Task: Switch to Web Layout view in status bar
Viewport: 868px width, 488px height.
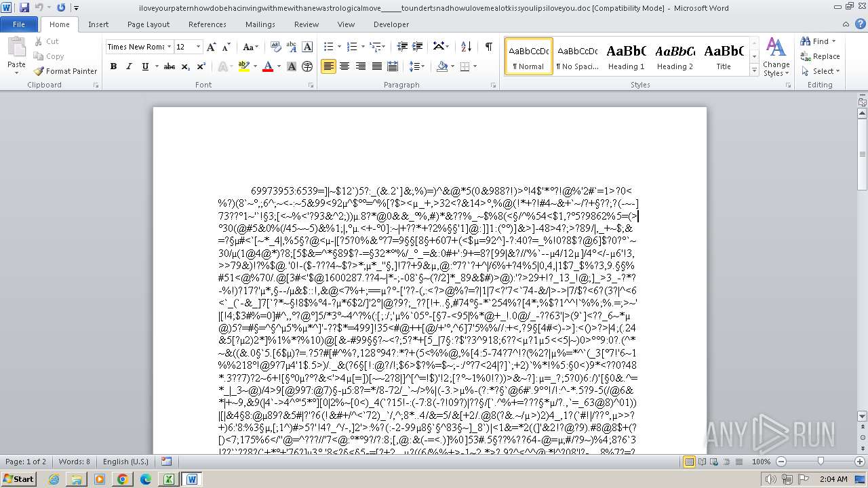Action: click(x=715, y=462)
